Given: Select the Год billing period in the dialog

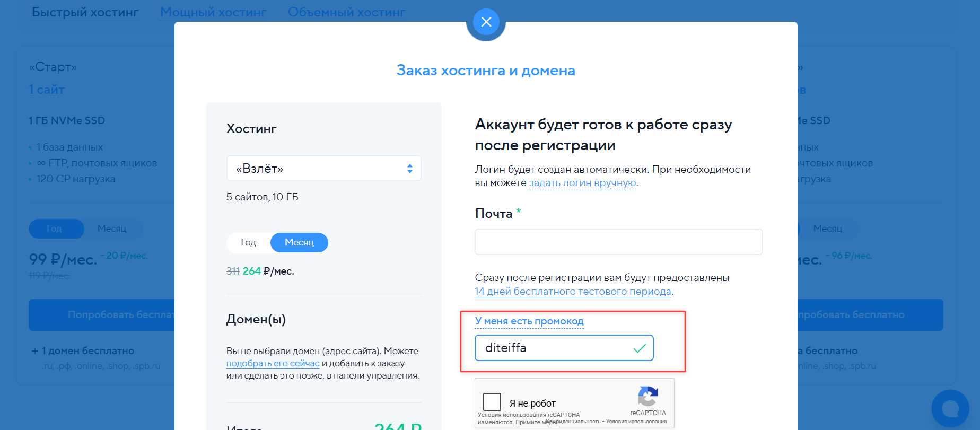Looking at the screenshot, I should click(248, 242).
